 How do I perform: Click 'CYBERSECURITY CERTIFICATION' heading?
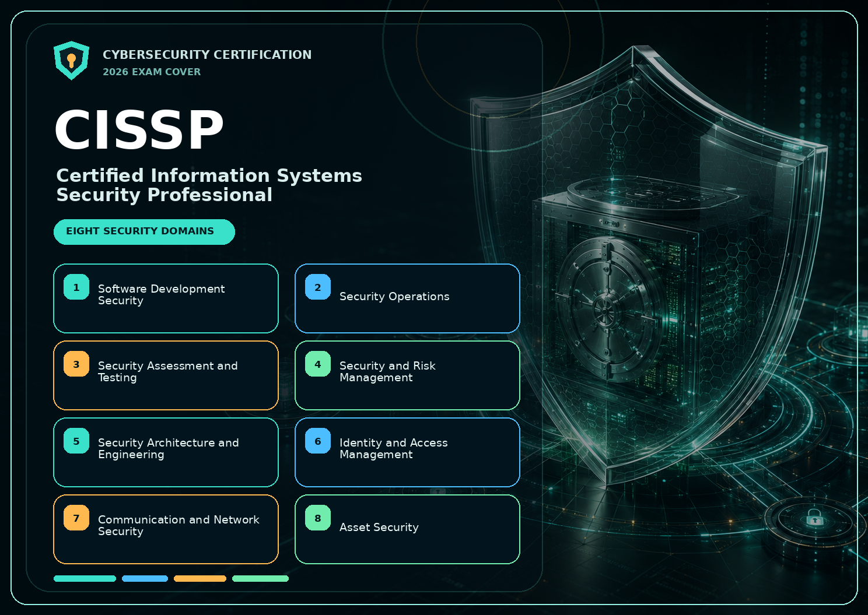[x=207, y=55]
